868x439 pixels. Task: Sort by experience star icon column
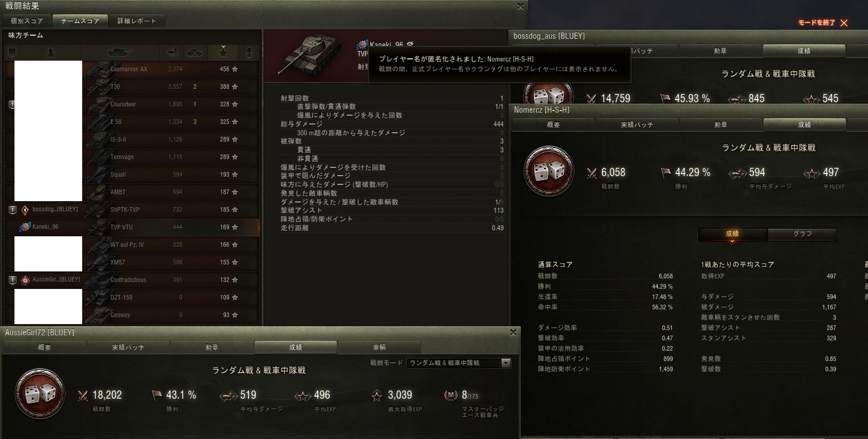223,53
